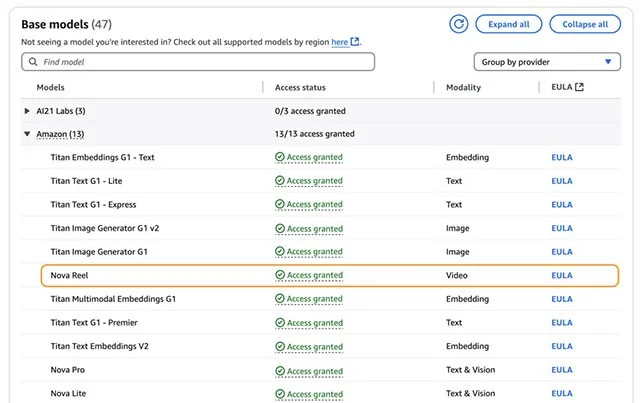Click Access granted status for Titan Text Embeddings V2

(309, 347)
